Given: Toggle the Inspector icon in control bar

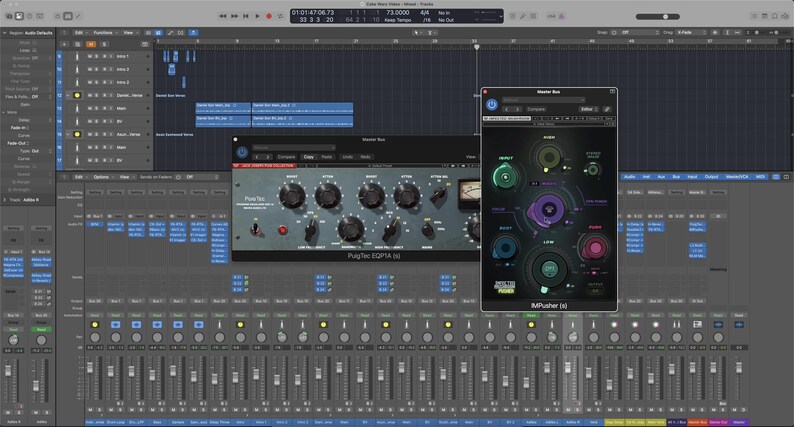Looking at the screenshot, I should 19,16.
